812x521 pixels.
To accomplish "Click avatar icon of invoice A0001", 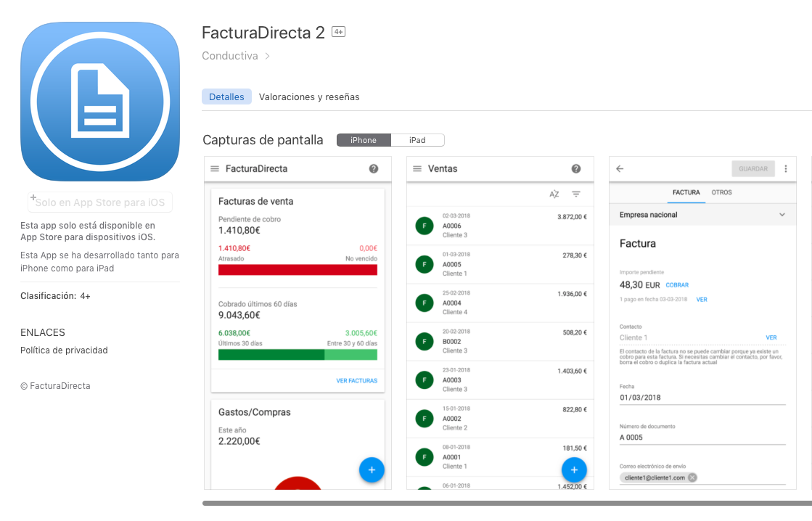I will click(424, 457).
